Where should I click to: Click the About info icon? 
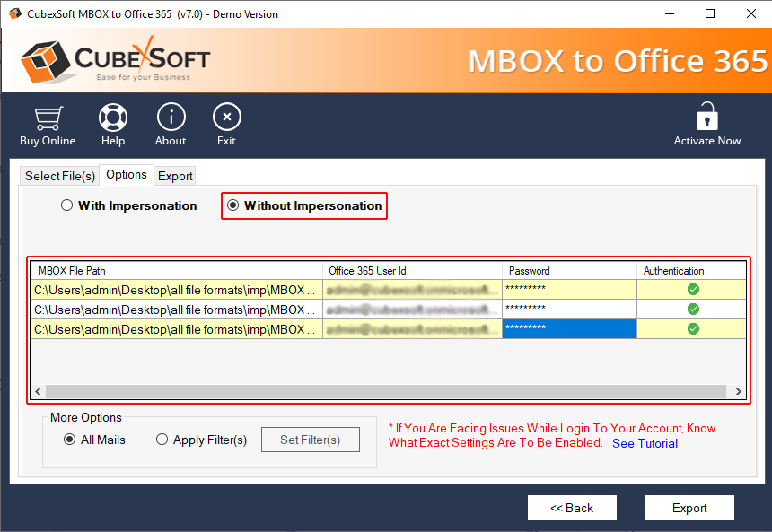[x=171, y=118]
